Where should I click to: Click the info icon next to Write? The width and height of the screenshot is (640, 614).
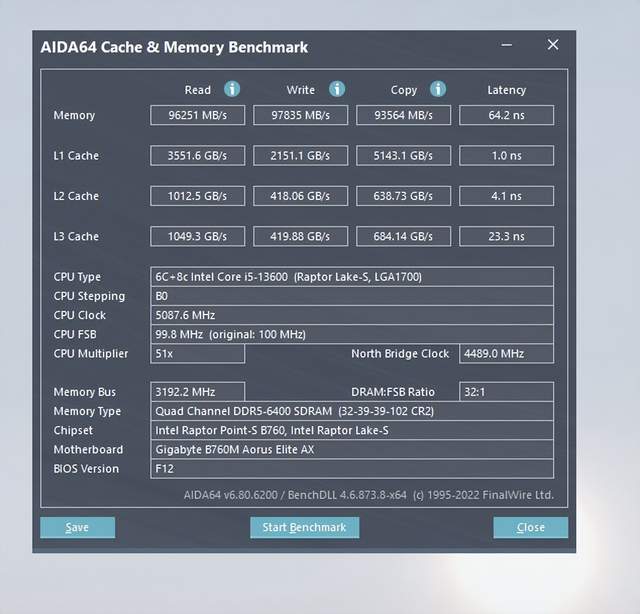click(x=337, y=89)
